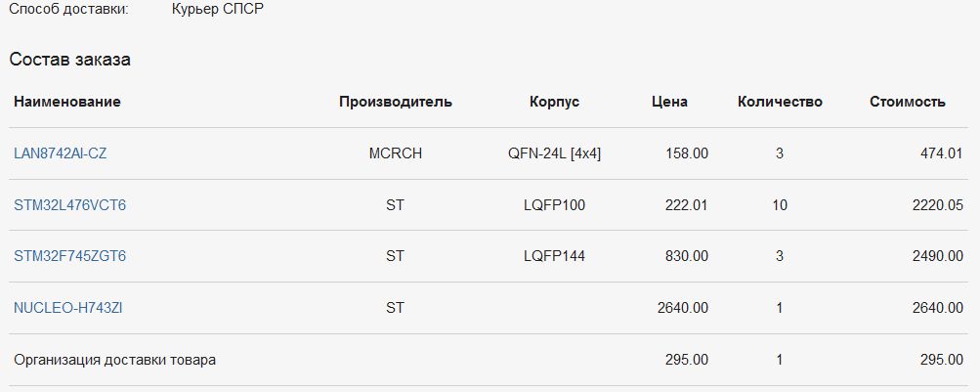Click the 2640.00 price of NUCLEO-H743ZI
Image resolution: width=980 pixels, height=392 pixels.
pos(683,308)
